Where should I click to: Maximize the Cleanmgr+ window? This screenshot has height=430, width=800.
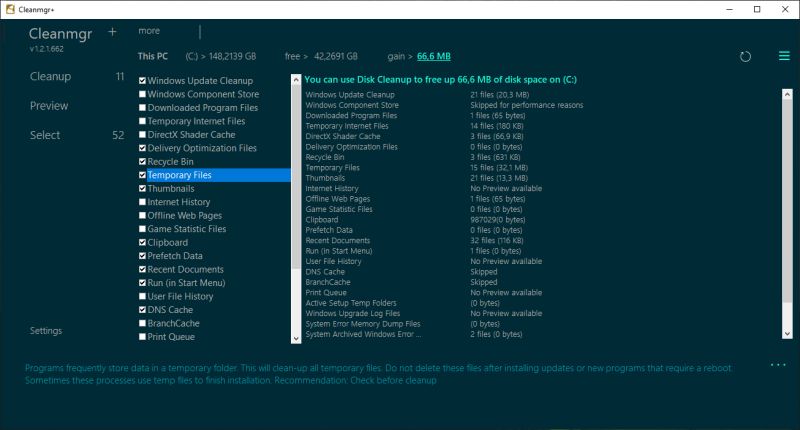(x=757, y=9)
